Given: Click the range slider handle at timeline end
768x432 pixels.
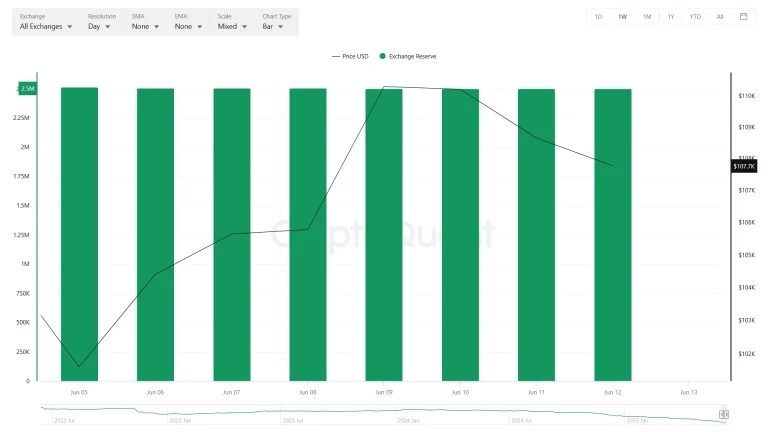Looking at the screenshot, I should [x=724, y=414].
